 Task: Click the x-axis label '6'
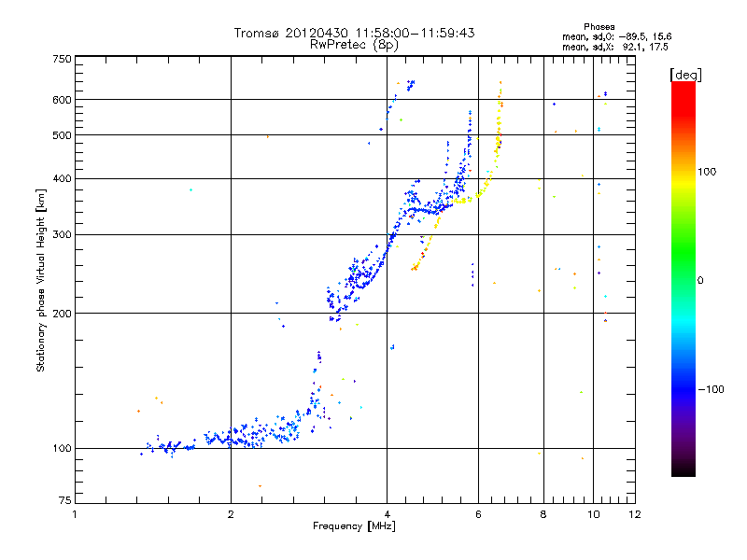coord(478,514)
